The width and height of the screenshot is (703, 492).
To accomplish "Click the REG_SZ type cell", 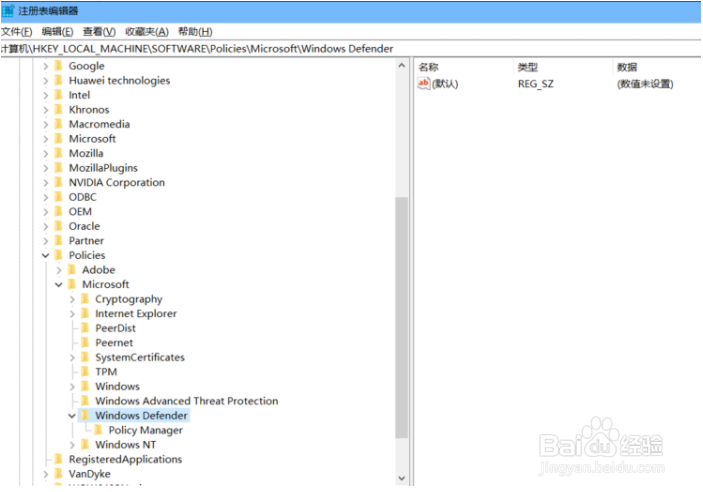I will point(536,84).
